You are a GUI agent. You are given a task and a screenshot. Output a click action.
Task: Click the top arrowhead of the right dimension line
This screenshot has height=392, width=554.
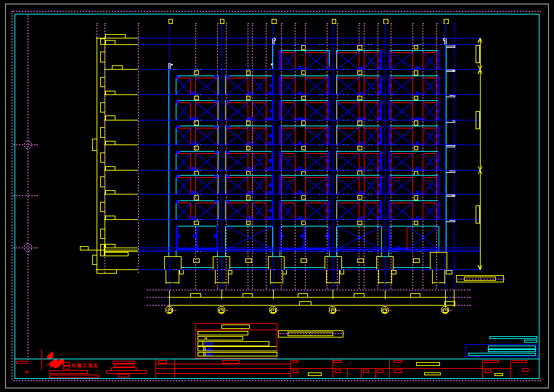click(480, 41)
